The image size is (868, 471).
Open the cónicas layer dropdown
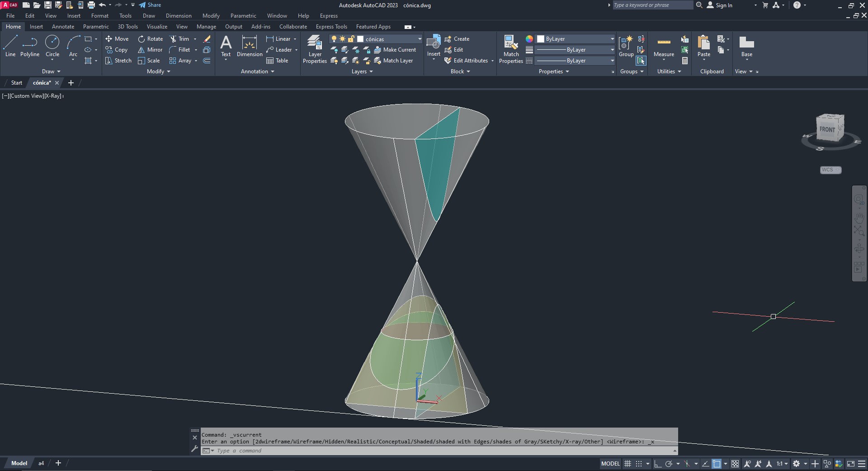click(x=419, y=39)
